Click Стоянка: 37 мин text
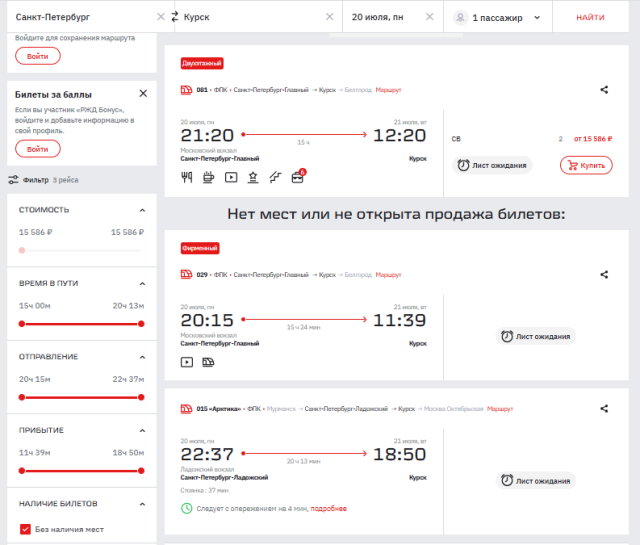This screenshot has width=640, height=545. [x=204, y=490]
